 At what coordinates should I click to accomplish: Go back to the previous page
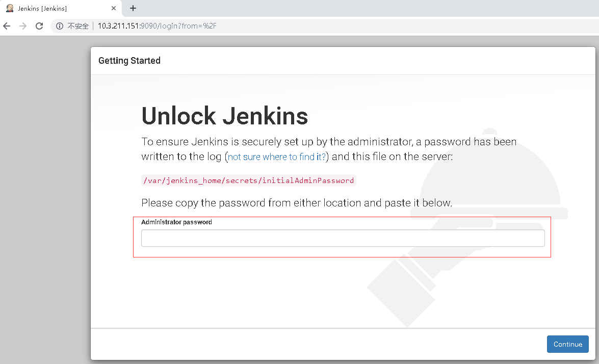[x=7, y=26]
